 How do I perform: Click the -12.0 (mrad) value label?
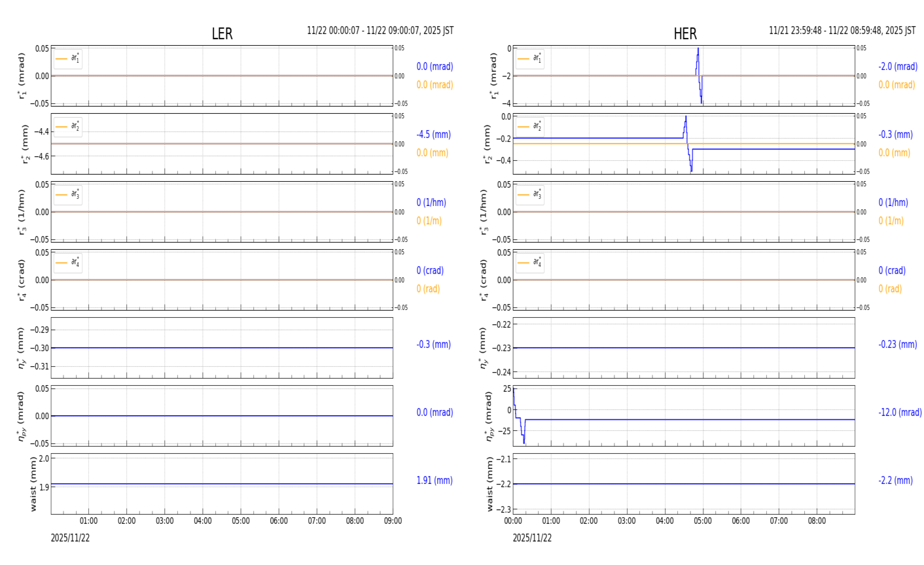pos(900,413)
